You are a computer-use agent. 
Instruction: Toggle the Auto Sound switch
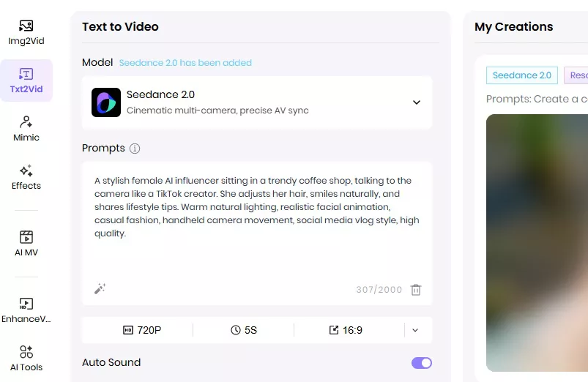(422, 363)
